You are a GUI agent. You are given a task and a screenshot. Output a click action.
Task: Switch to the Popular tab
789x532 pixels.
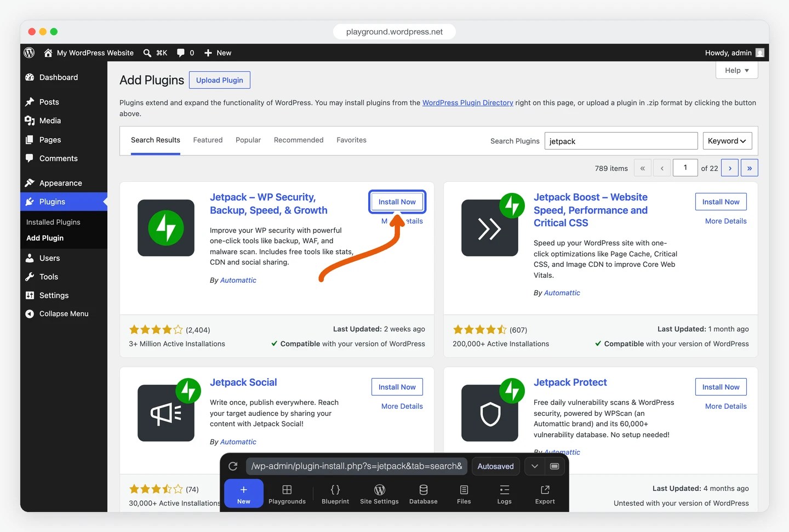248,140
